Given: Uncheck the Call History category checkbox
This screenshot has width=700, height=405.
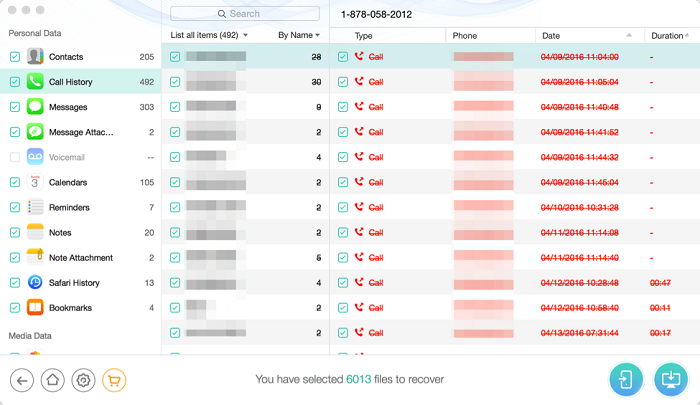Looking at the screenshot, I should [15, 82].
